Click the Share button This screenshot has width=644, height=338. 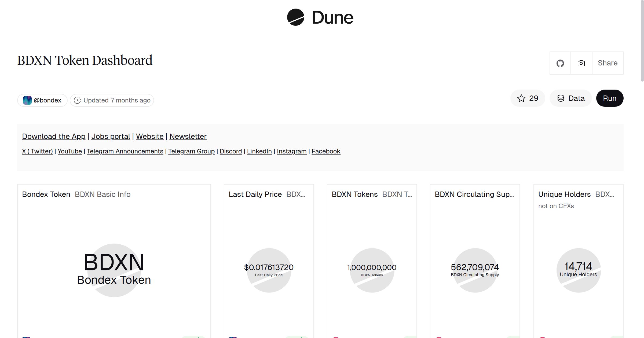[x=608, y=63]
